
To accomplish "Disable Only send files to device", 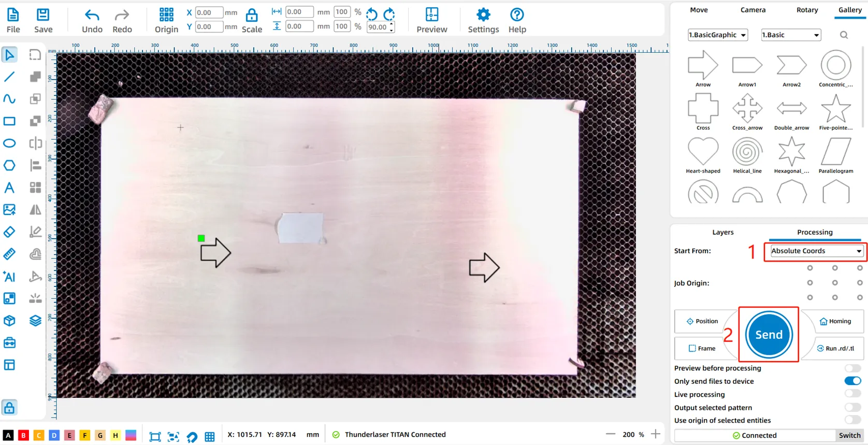I will tap(852, 381).
